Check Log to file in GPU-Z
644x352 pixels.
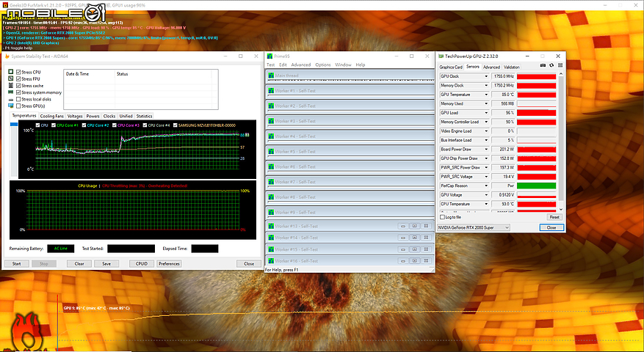pyautogui.click(x=442, y=217)
